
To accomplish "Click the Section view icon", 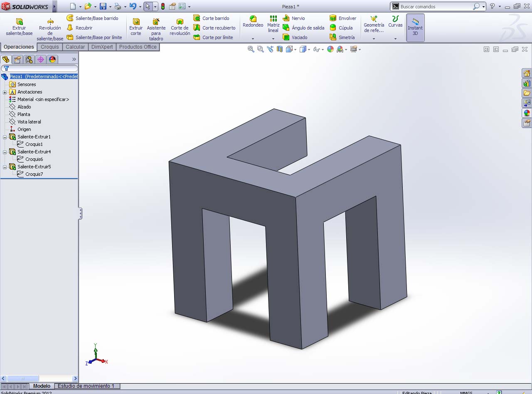I will (280, 49).
